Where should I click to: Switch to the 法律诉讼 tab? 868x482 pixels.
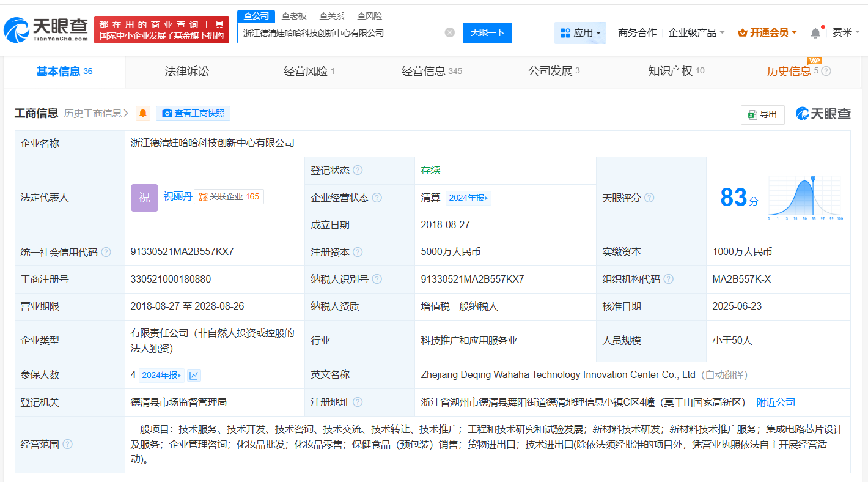point(188,72)
